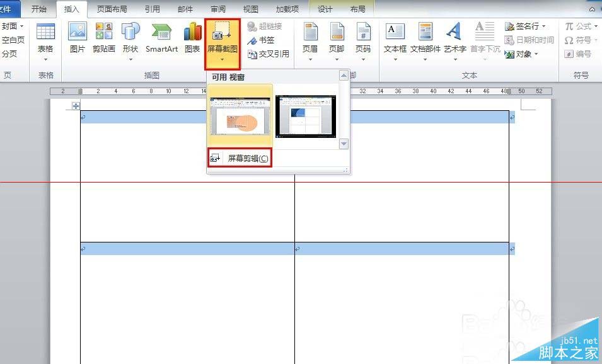
Task: Insert a picture with the 图片 icon
Action: click(x=76, y=39)
